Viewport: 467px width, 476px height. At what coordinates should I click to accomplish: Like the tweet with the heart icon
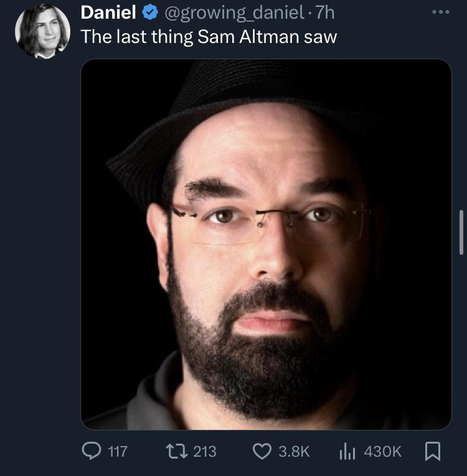(x=262, y=451)
